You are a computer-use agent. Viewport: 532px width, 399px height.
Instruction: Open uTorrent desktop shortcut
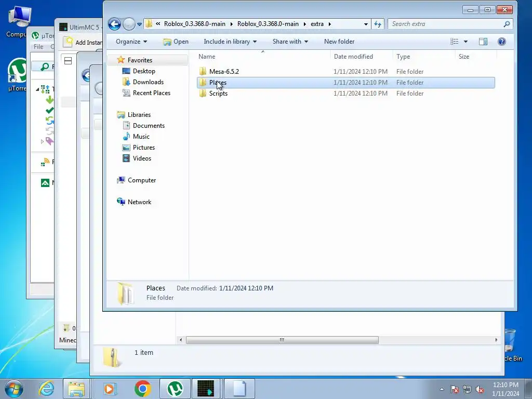pyautogui.click(x=17, y=75)
